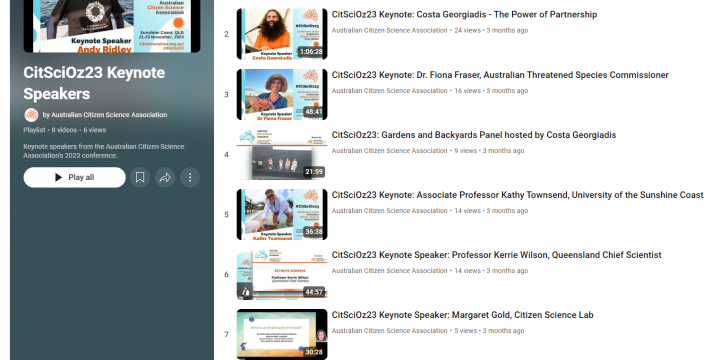
Task: Click 'Playlist • 8 videos • 6 views' text
Action: pyautogui.click(x=65, y=130)
